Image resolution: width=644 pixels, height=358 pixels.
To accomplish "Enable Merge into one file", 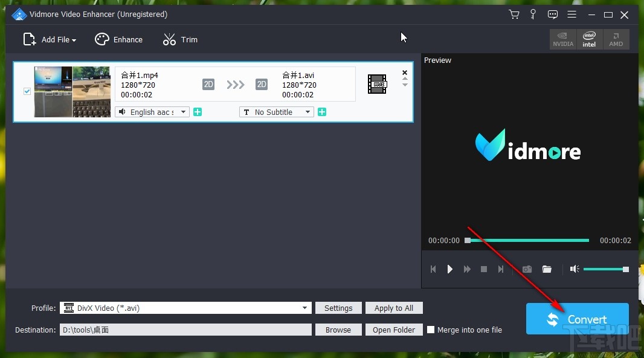I will tap(431, 330).
